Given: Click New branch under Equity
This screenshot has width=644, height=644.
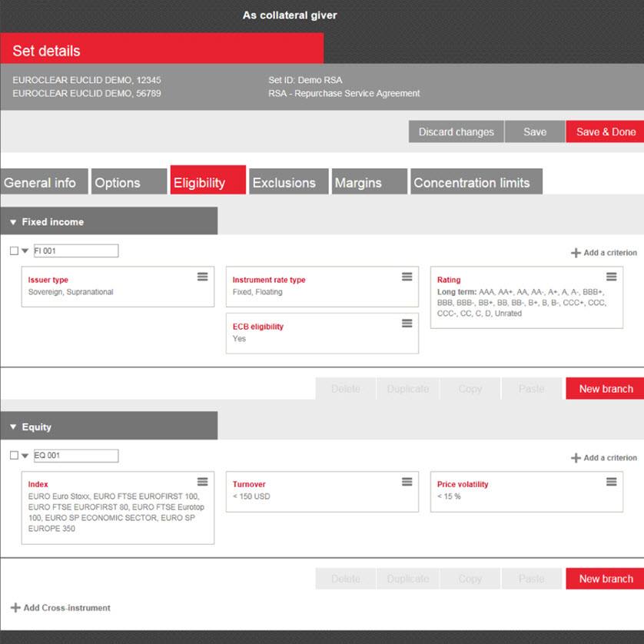Looking at the screenshot, I should click(606, 579).
